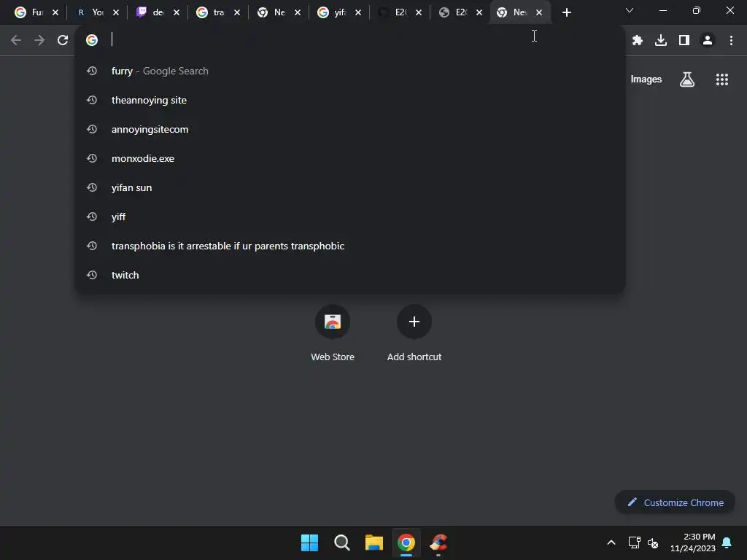Viewport: 747px width, 560px height.
Task: Select 'twitch' suggestion
Action: click(350, 275)
